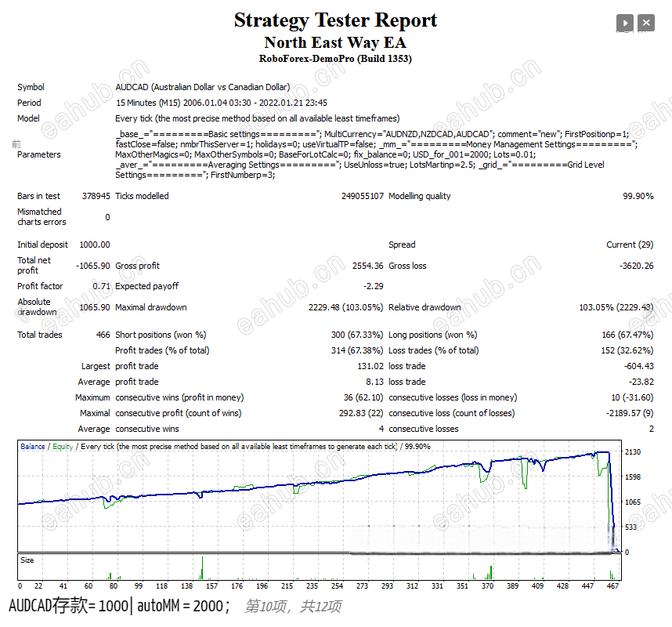The height and width of the screenshot is (627, 672).
Task: Click the Size label in the lower chart
Action: [x=27, y=560]
